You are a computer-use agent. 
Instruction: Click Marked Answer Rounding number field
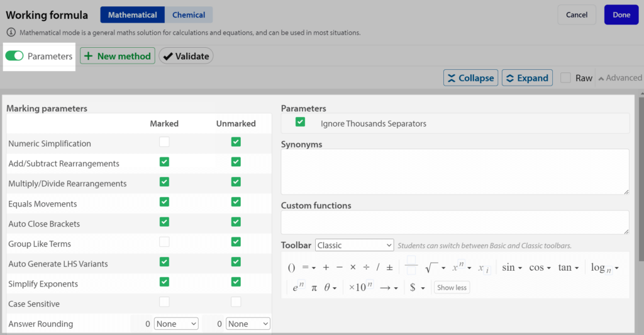click(x=142, y=324)
